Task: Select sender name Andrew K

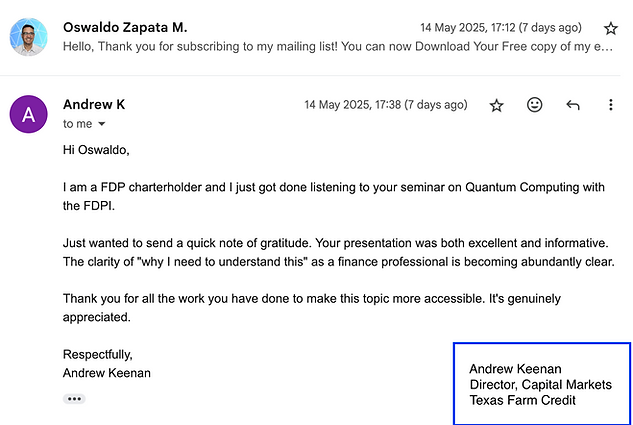Action: point(94,105)
